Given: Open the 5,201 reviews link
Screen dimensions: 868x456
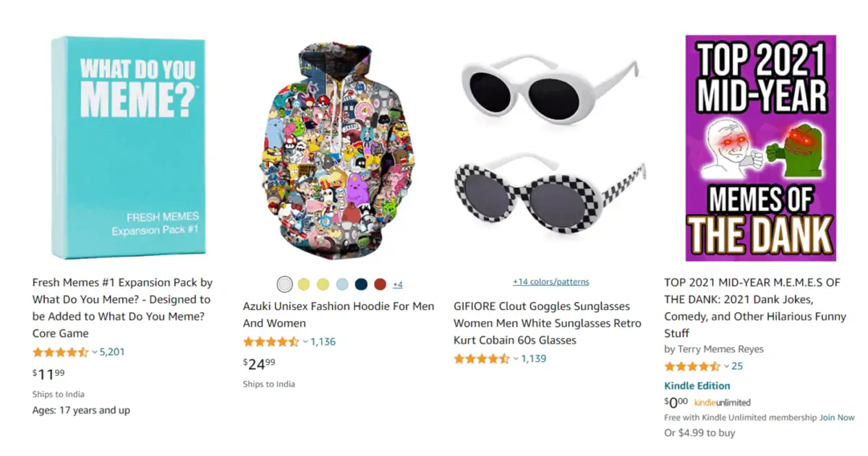Looking at the screenshot, I should (x=112, y=352).
